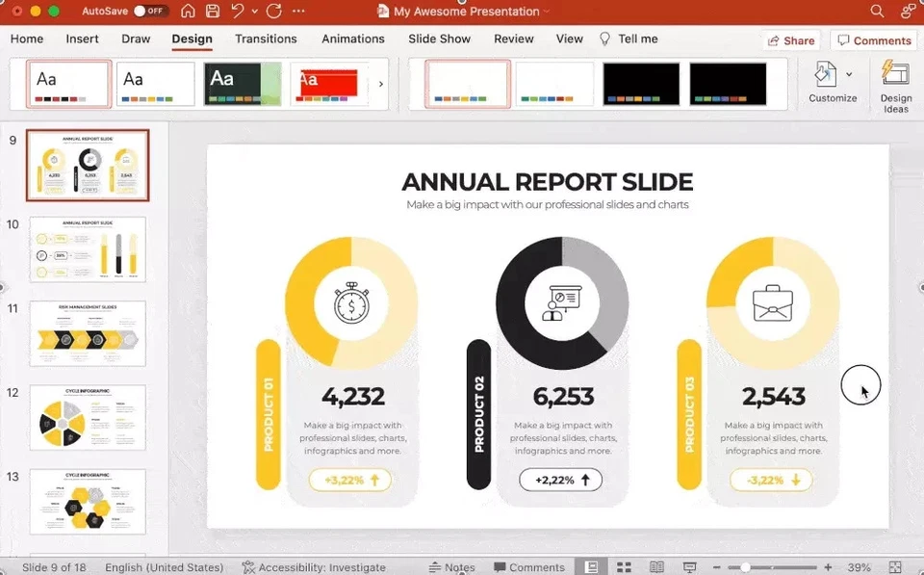The width and height of the screenshot is (924, 575).
Task: Click the Undo icon
Action: [239, 12]
